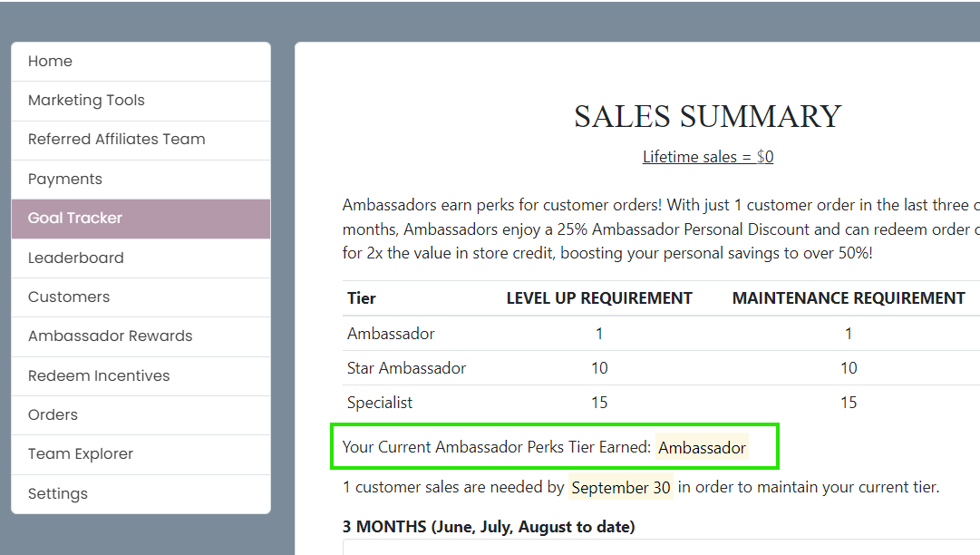Open Ambassador Rewards in sidebar
The image size is (980, 555).
[x=111, y=336]
